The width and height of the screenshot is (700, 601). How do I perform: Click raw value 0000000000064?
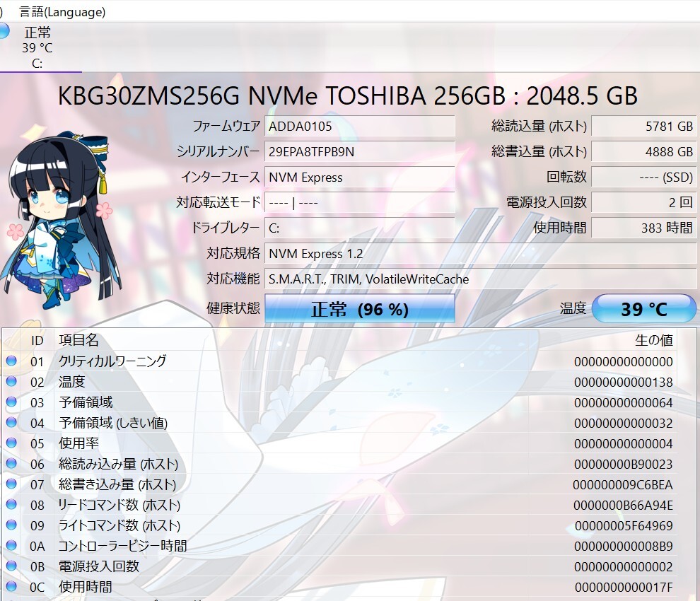tap(623, 403)
